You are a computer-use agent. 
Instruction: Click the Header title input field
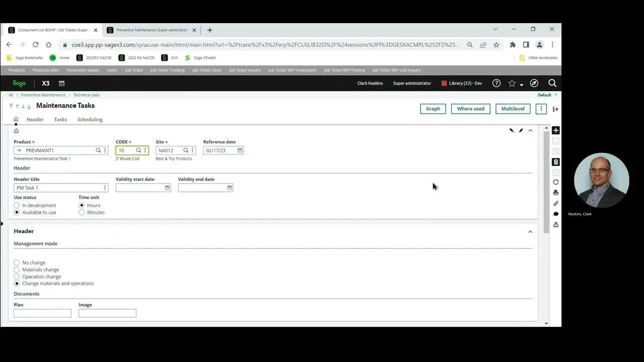coord(61,188)
